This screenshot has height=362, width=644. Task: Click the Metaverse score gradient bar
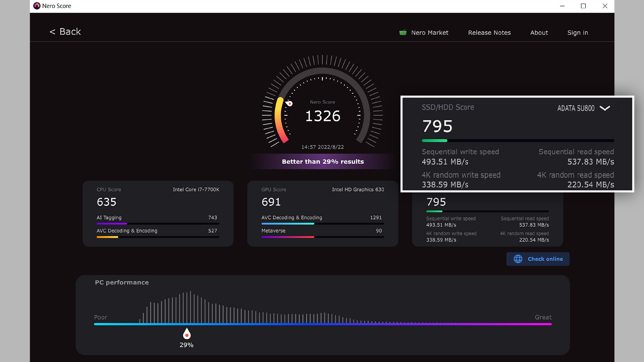pyautogui.click(x=287, y=237)
